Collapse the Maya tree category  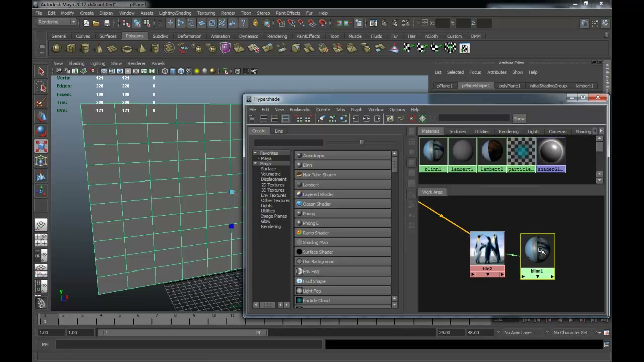pos(255,164)
